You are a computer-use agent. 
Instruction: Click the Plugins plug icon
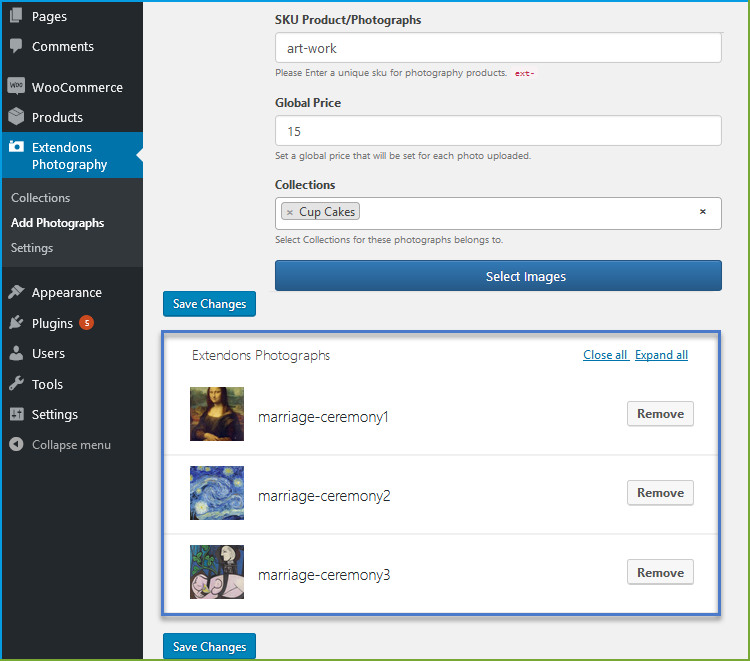click(x=16, y=323)
